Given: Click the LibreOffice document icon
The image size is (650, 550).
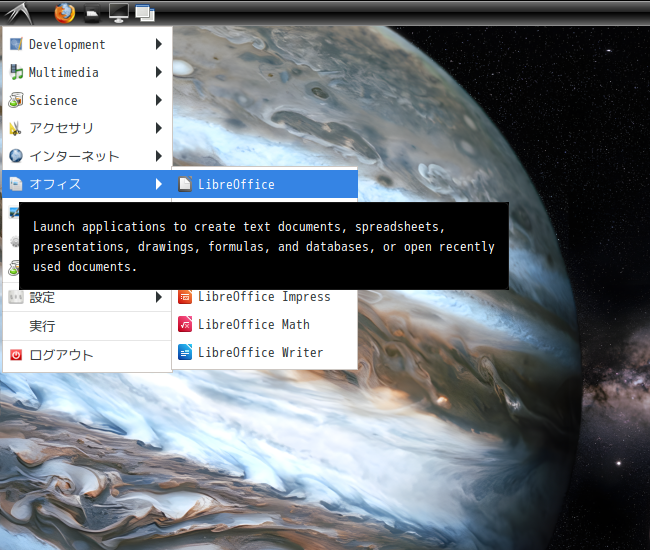Looking at the screenshot, I should 185,184.
